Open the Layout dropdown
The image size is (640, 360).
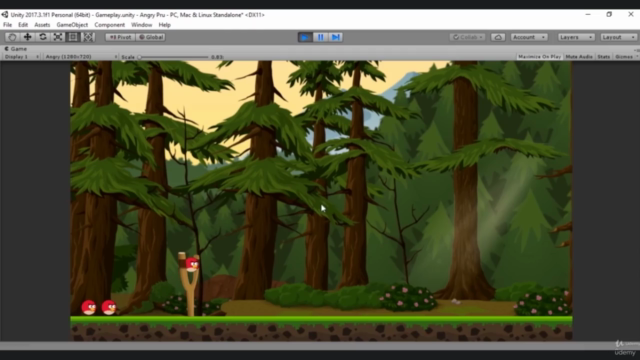(618, 37)
